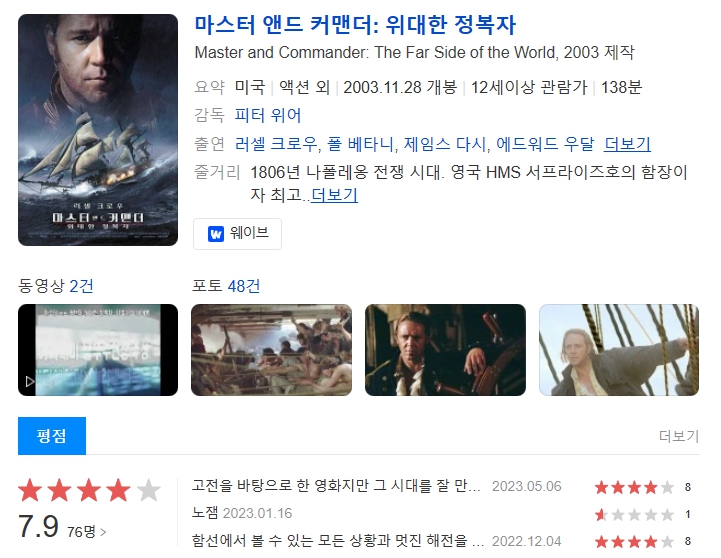721x558 pixels.
Task: Open the ship deck battle photo
Action: pos(271,350)
